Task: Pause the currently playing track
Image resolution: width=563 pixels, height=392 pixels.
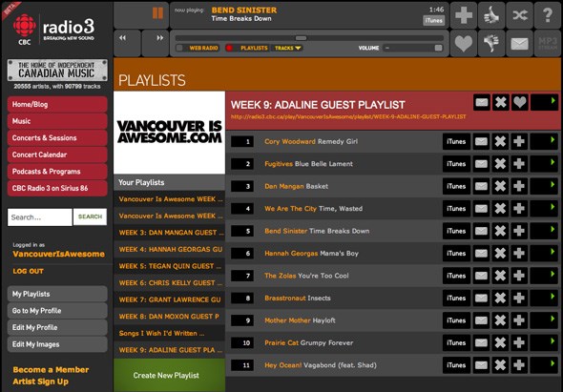Action: click(157, 13)
